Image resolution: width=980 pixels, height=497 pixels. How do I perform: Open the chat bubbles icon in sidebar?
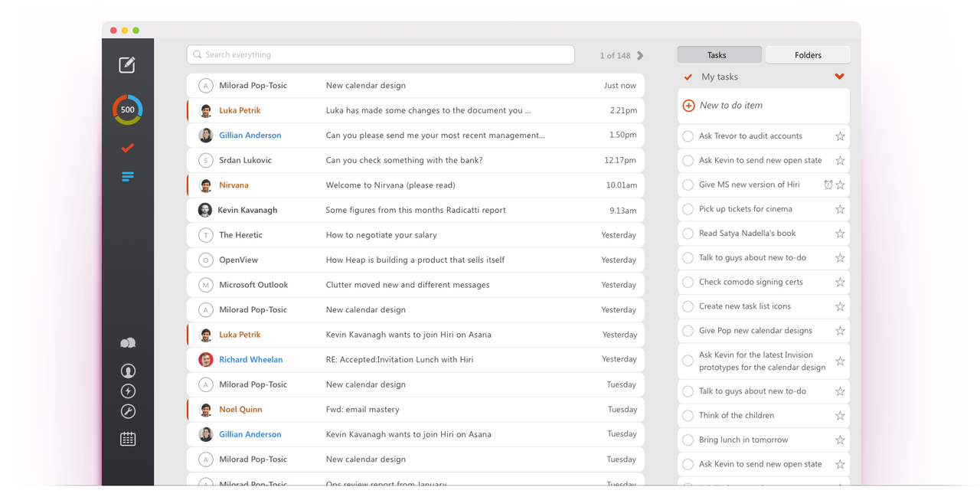click(x=128, y=343)
